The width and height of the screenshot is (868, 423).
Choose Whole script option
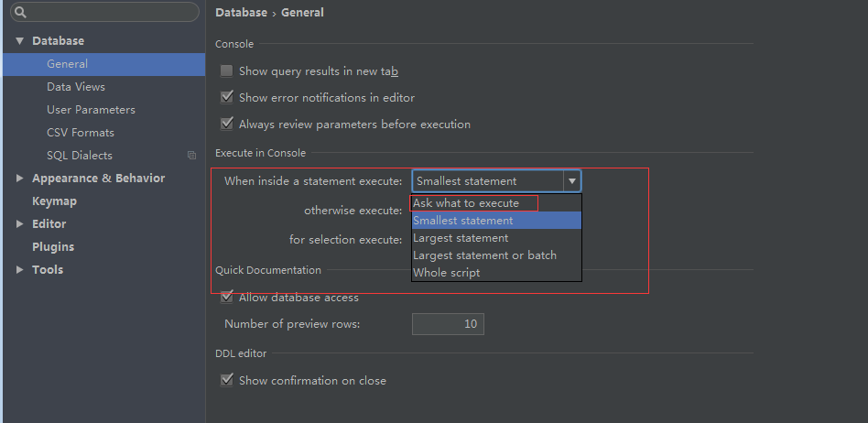[x=496, y=273]
